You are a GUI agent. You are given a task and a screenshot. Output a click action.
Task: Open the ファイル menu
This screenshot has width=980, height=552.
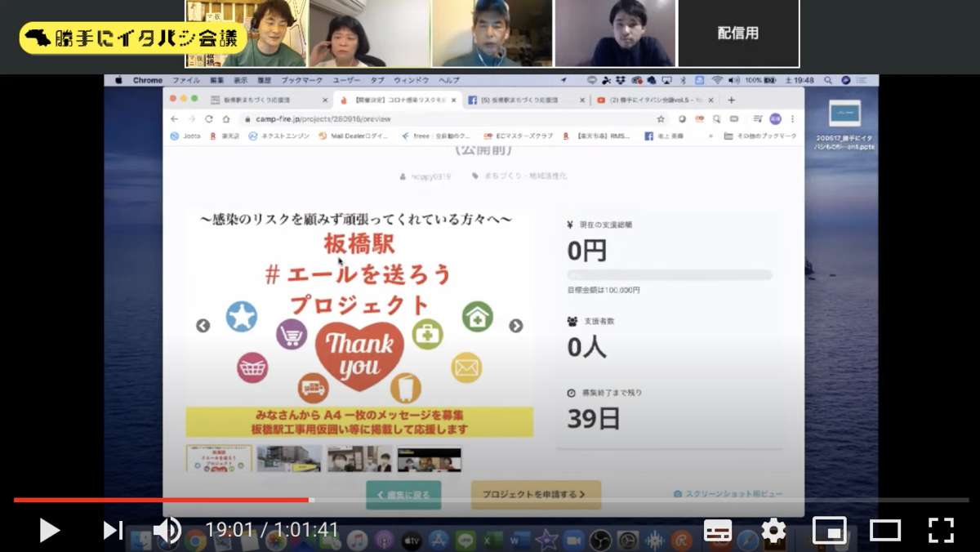point(186,80)
